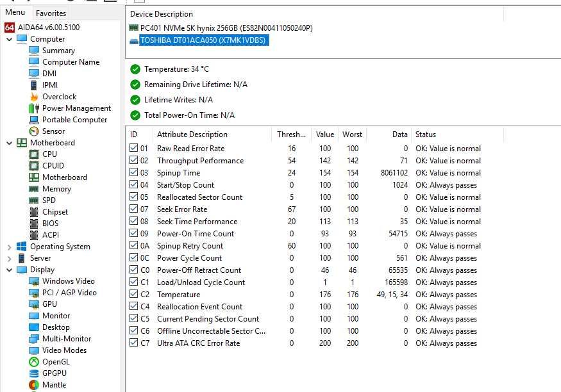This screenshot has height=392, width=561.
Task: Expand the Server tree node
Action: (x=10, y=258)
